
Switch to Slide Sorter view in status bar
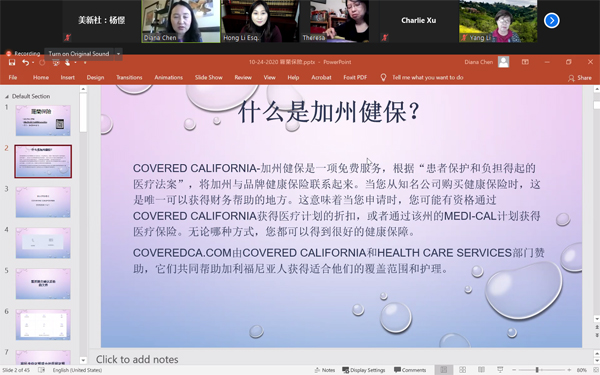[x=463, y=370]
